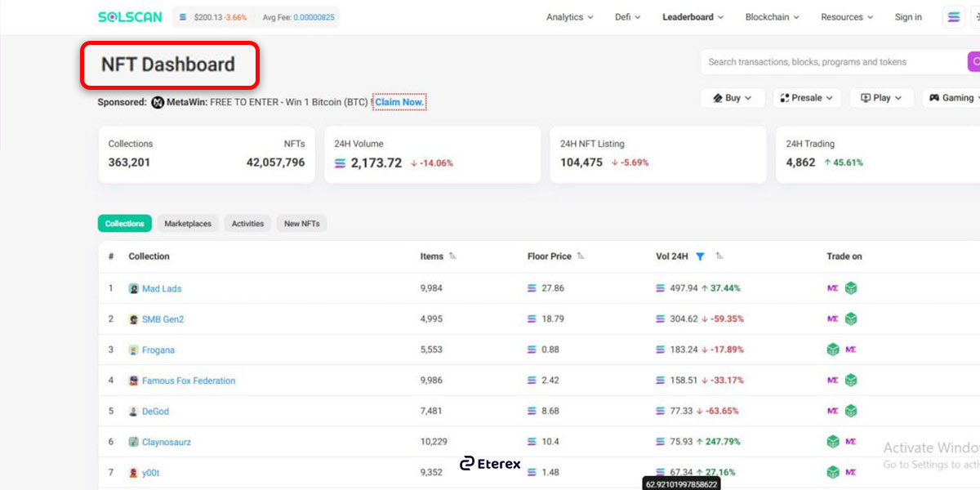980x490 pixels.
Task: Click the y00t collection avatar
Action: tap(134, 473)
